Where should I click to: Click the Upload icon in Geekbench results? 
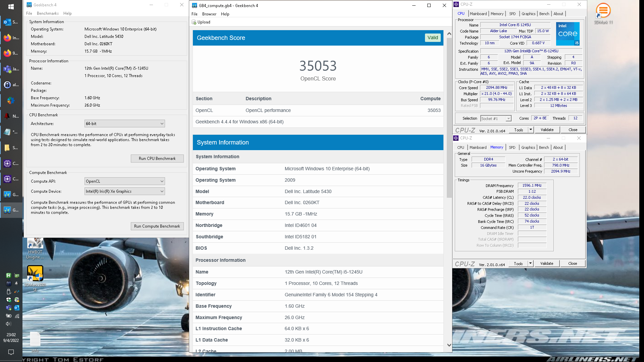coord(194,22)
